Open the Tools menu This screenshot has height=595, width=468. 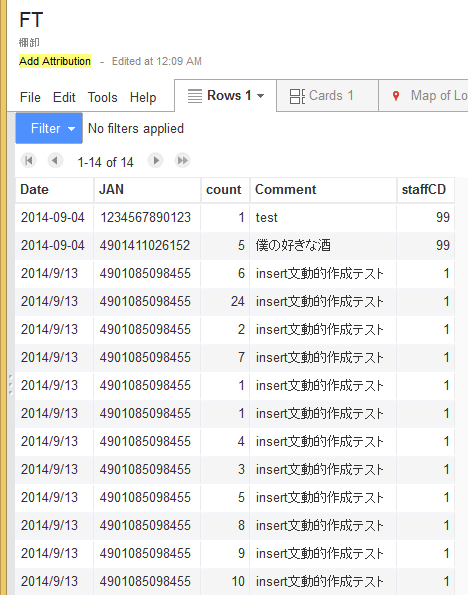coord(102,98)
